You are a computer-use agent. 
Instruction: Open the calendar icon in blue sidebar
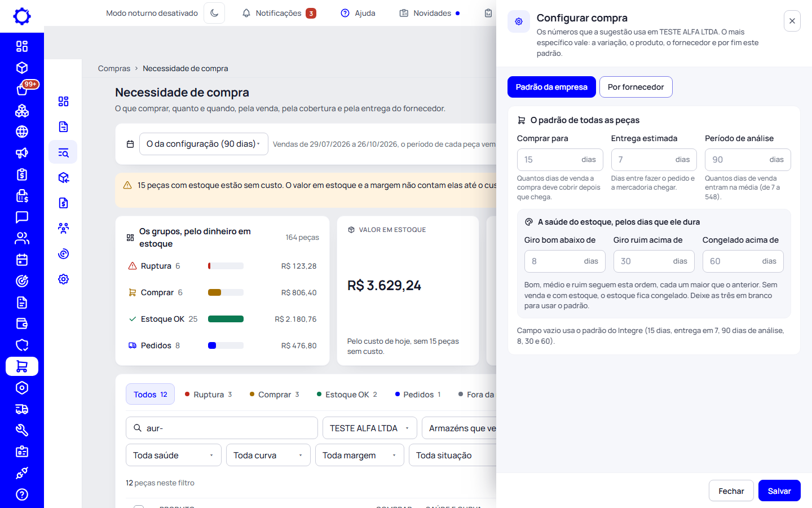pos(22,260)
